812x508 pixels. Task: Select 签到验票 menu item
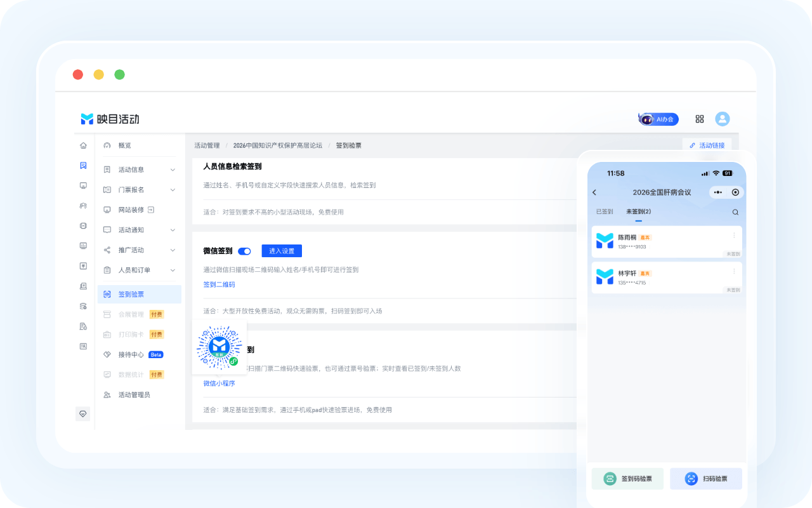[x=139, y=294]
